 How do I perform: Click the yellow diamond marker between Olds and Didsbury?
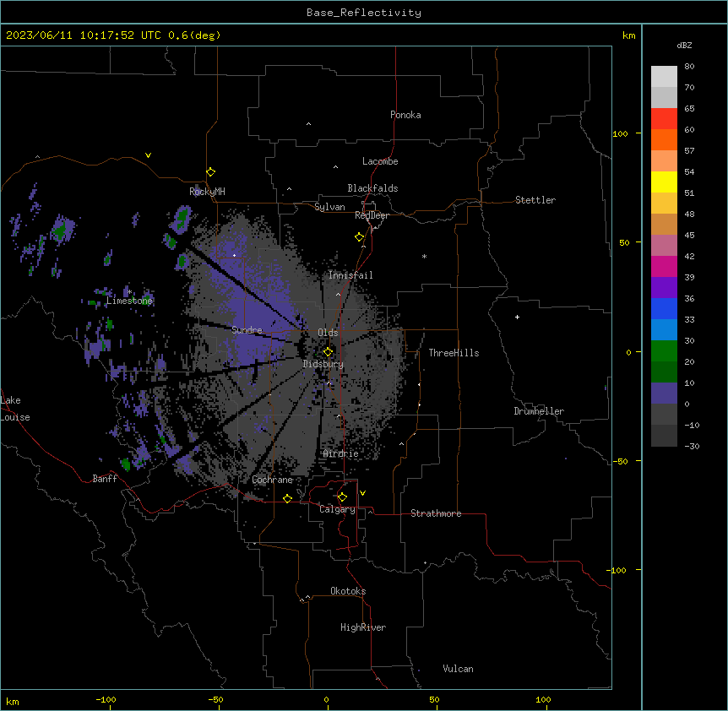click(328, 351)
